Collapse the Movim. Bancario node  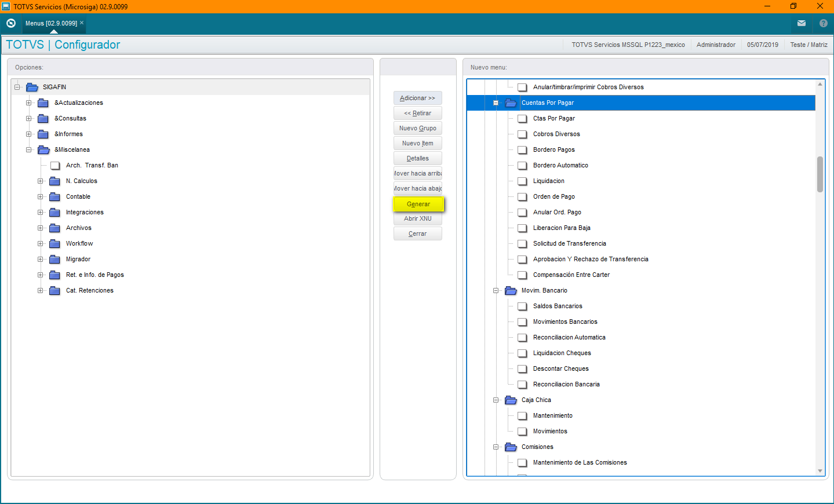click(x=496, y=290)
